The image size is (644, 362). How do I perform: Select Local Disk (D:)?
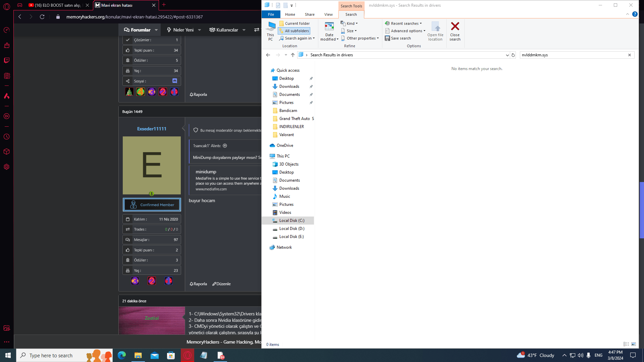[x=291, y=229]
